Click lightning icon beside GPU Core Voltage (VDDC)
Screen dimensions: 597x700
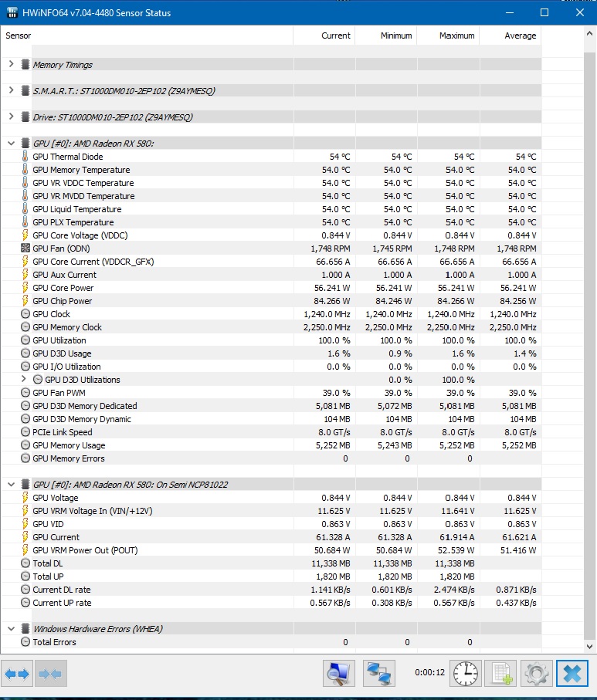[25, 235]
